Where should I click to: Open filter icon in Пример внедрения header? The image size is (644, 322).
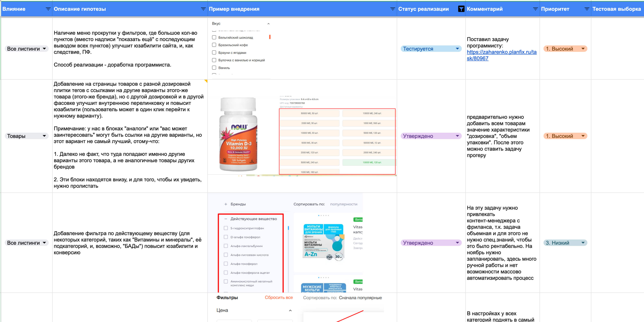pos(393,9)
